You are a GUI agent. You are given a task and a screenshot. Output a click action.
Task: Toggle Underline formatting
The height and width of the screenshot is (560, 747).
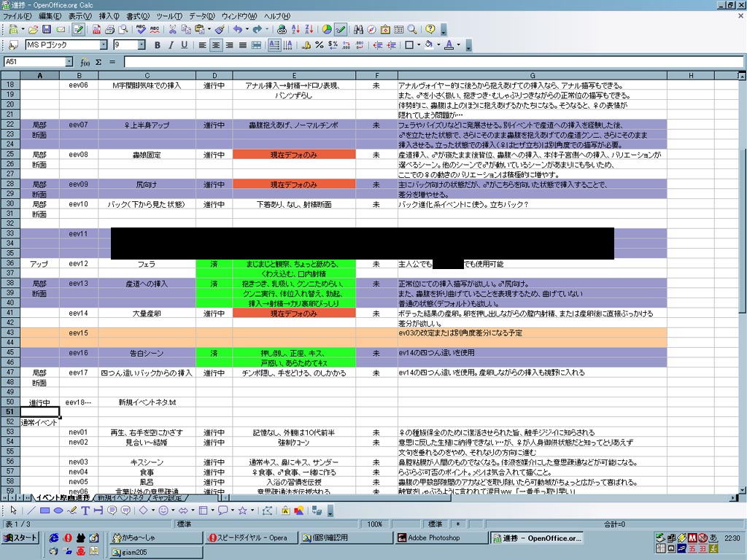[x=184, y=44]
